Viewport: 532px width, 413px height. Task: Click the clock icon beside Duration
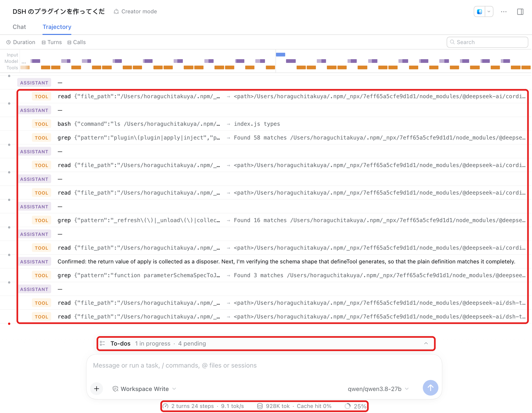pos(9,42)
